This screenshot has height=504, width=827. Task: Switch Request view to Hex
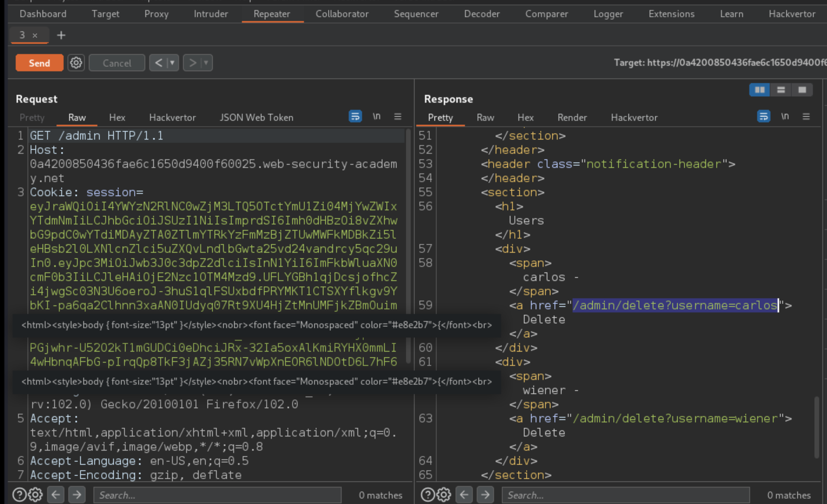point(117,118)
